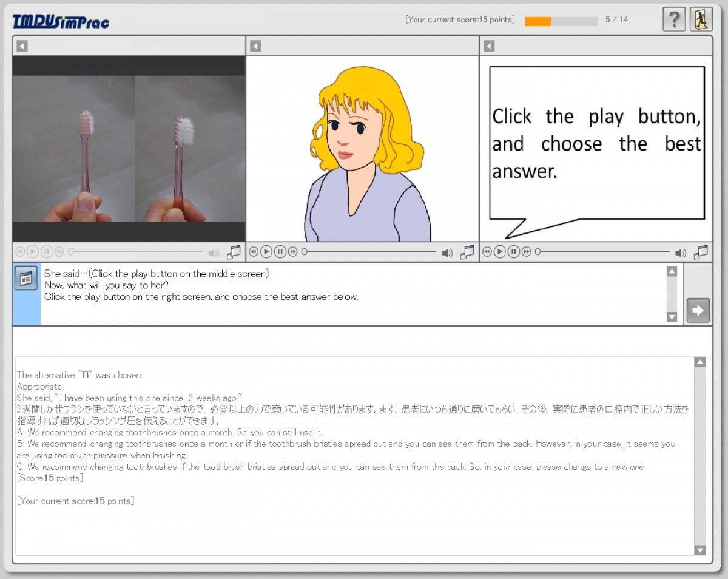The width and height of the screenshot is (728, 579).
Task: Collapse the left toothbrush video panel
Action: pos(22,46)
